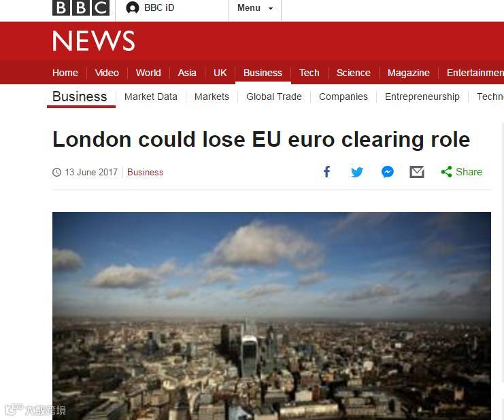This screenshot has height=420, width=504.
Task: Share article on Facebook icon
Action: click(326, 172)
